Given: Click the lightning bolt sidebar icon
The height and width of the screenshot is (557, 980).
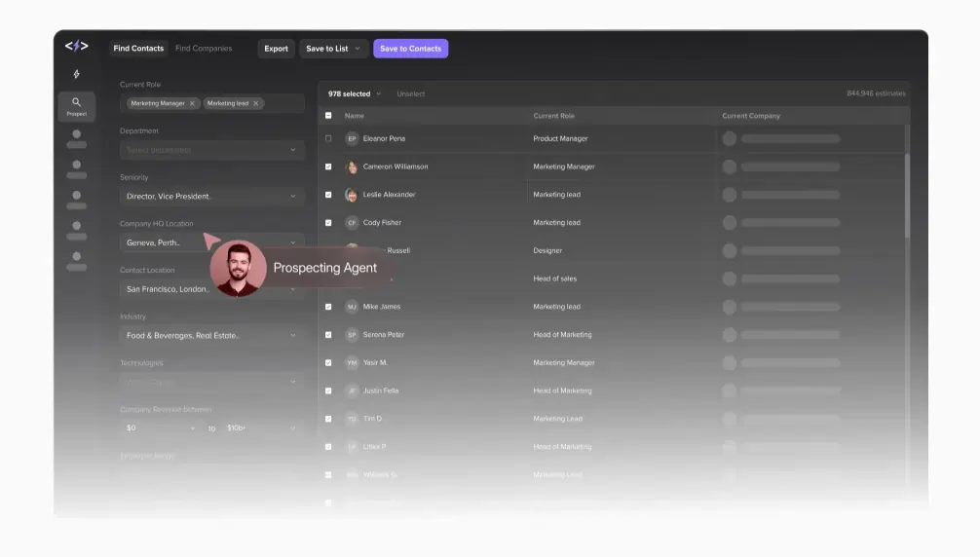Looking at the screenshot, I should click(x=76, y=74).
